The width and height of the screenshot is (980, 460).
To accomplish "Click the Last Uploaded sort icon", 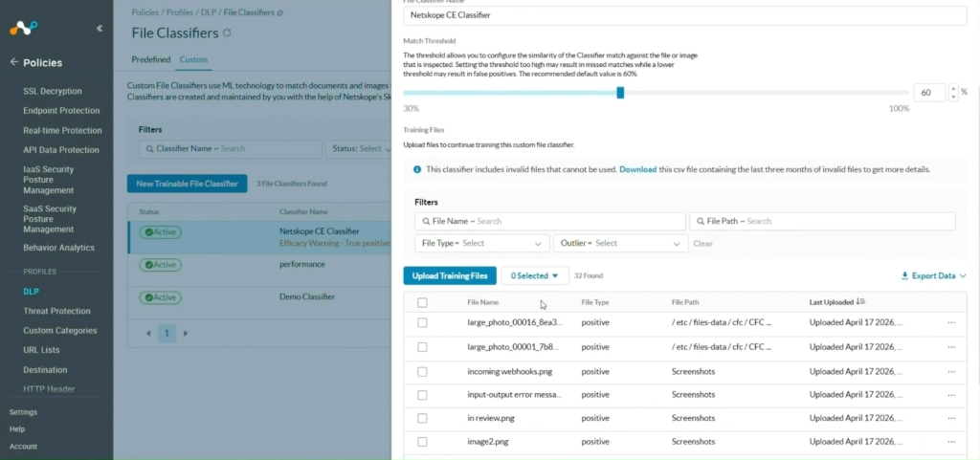I will [x=860, y=302].
